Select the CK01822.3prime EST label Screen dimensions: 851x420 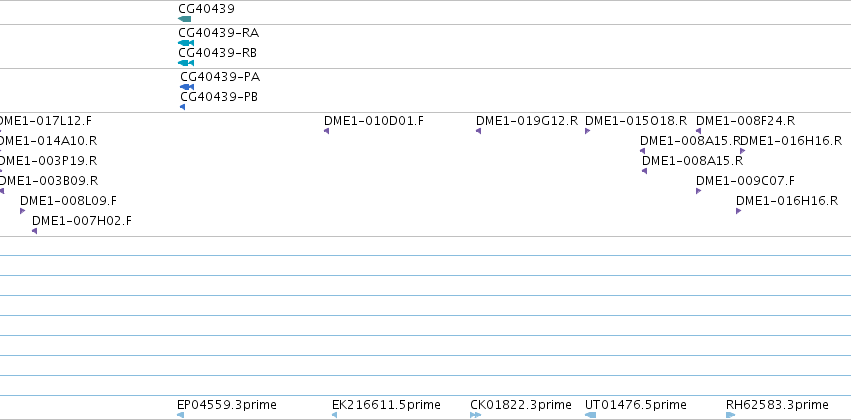521,405
